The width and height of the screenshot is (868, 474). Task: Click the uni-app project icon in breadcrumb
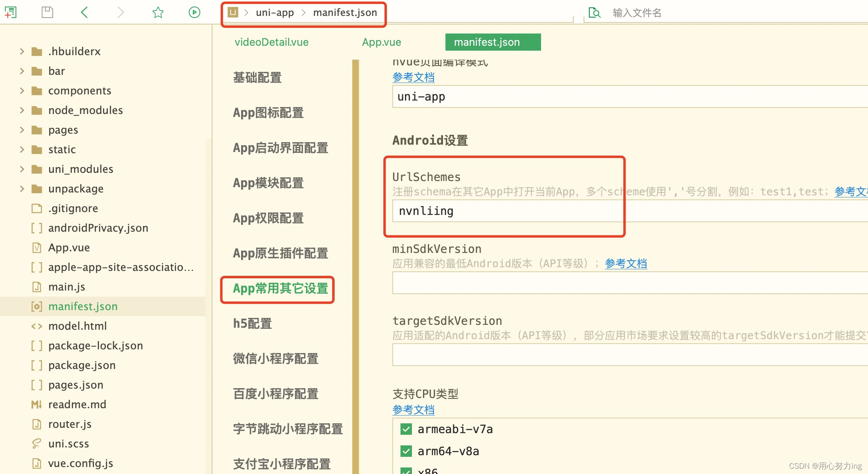click(233, 13)
